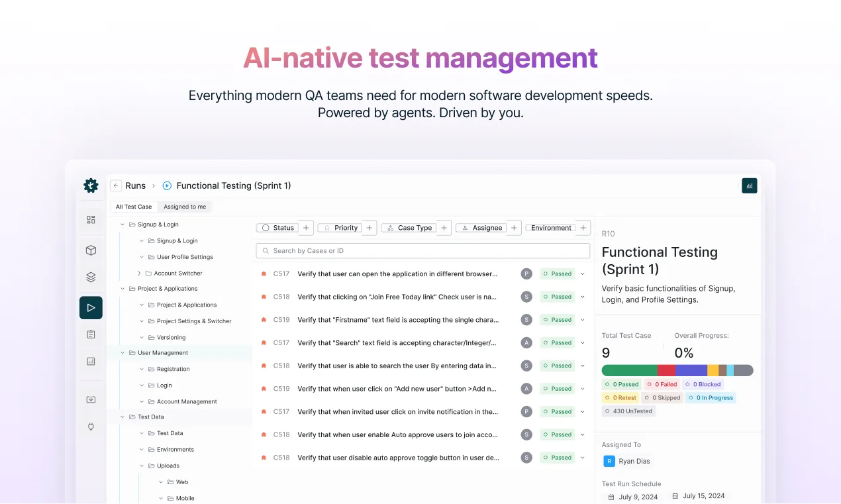Open the Status filter
Viewport: 841px width, 504px height.
coord(277,228)
